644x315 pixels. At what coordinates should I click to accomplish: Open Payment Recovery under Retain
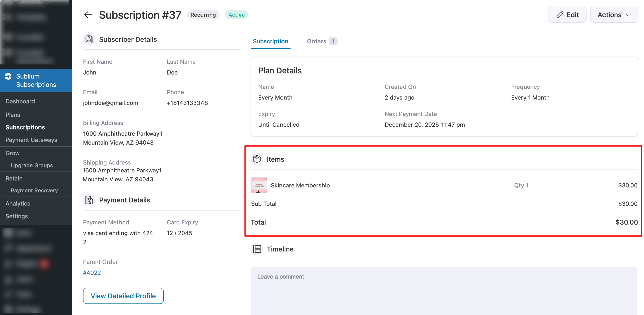coord(34,191)
